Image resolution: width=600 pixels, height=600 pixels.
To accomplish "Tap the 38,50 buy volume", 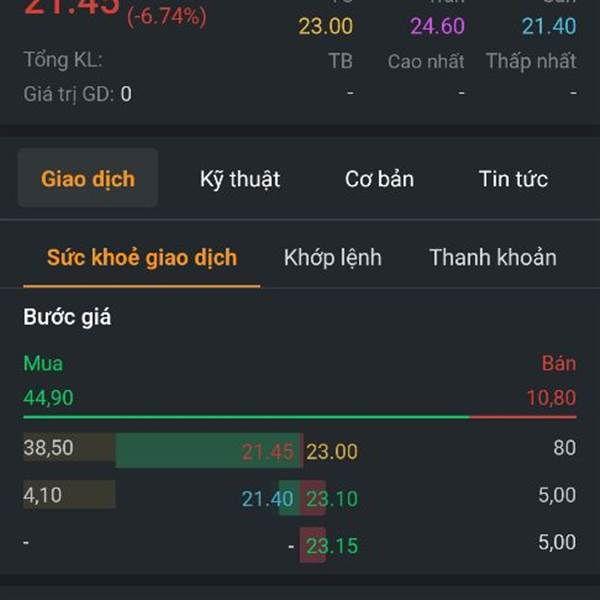I will pyautogui.click(x=49, y=448).
